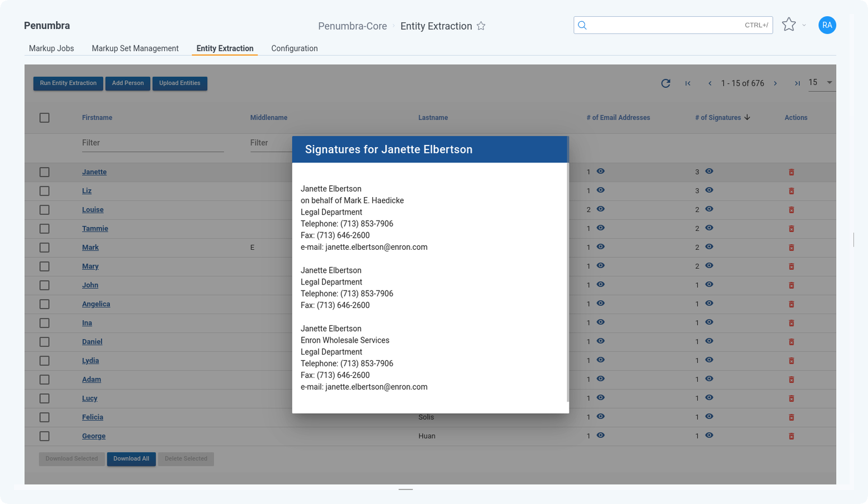Screen dimensions: 868x504
Task: Jump to the first page of results
Action: (688, 83)
